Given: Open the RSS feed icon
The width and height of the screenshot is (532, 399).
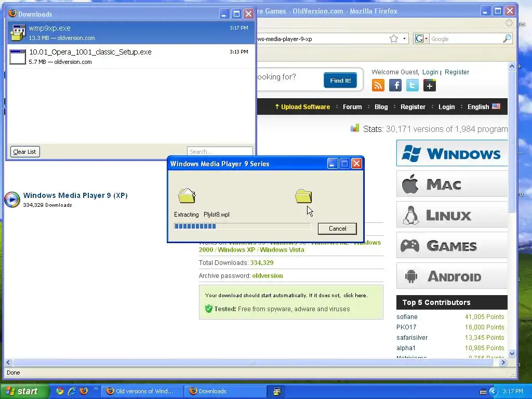Looking at the screenshot, I should [378, 85].
